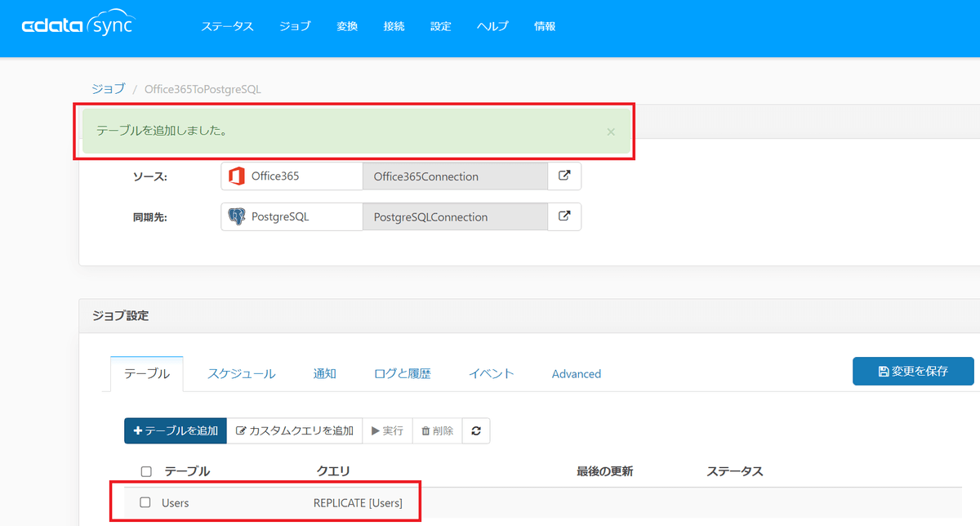Open external link for Office365Connection
Viewport: 980px width, 526px height.
coord(564,176)
